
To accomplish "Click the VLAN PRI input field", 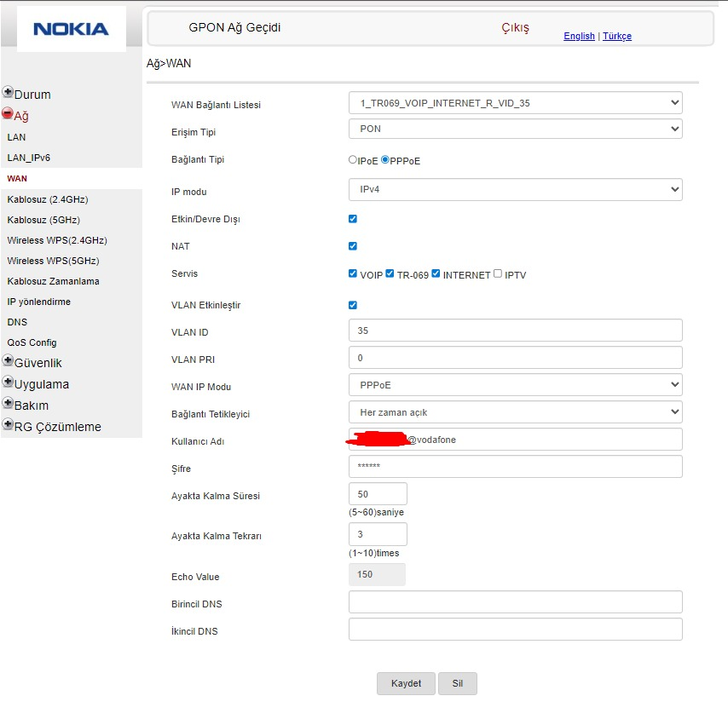I will tap(516, 358).
